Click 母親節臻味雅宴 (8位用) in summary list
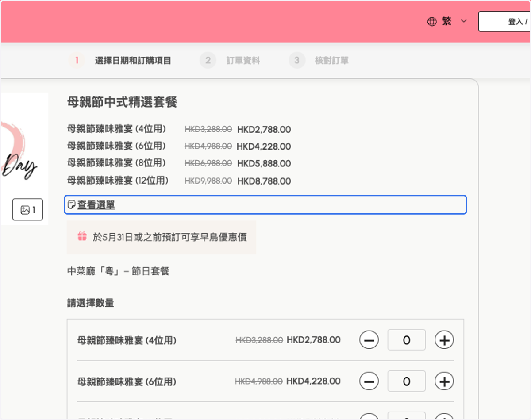The image size is (531, 420). pos(116,163)
